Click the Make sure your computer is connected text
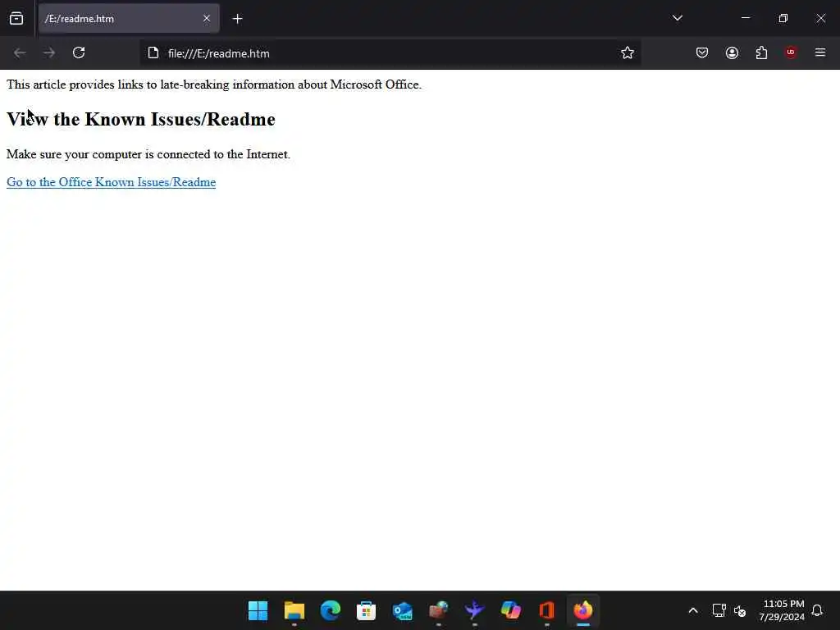Image resolution: width=840 pixels, height=630 pixels. click(148, 154)
